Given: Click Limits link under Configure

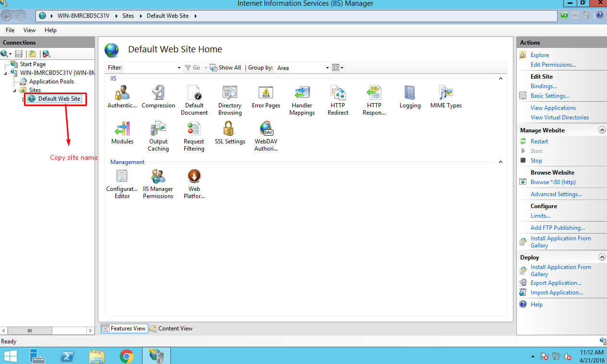Looking at the screenshot, I should click(x=540, y=216).
